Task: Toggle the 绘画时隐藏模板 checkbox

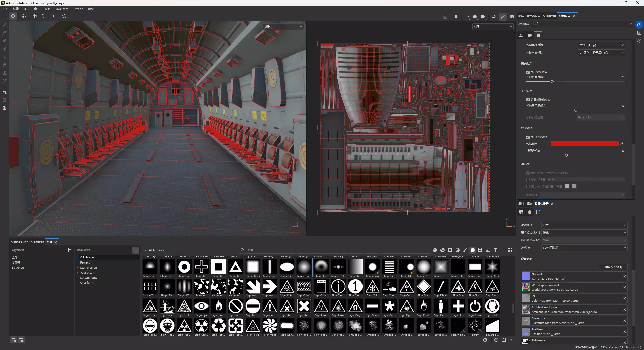Action: click(x=528, y=100)
